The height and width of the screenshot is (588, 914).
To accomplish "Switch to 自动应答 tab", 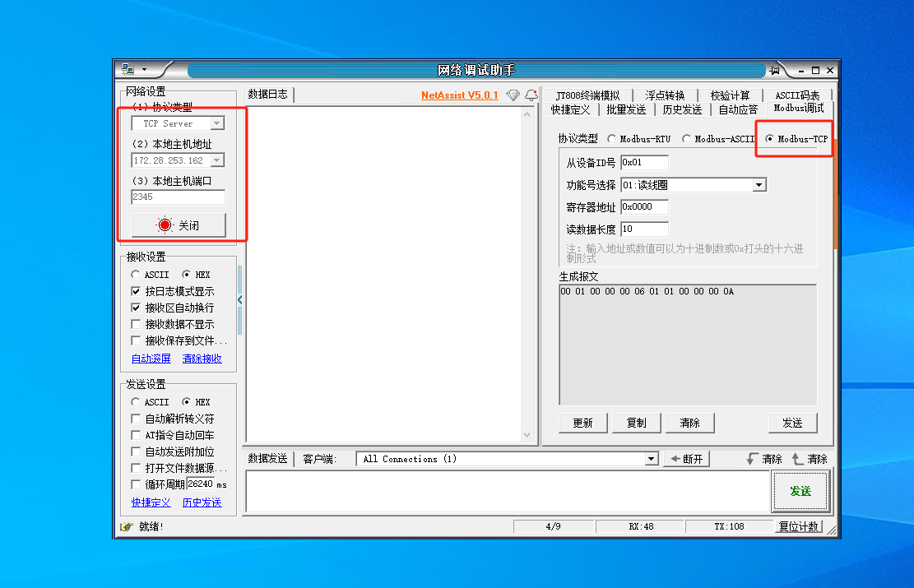I will point(739,109).
